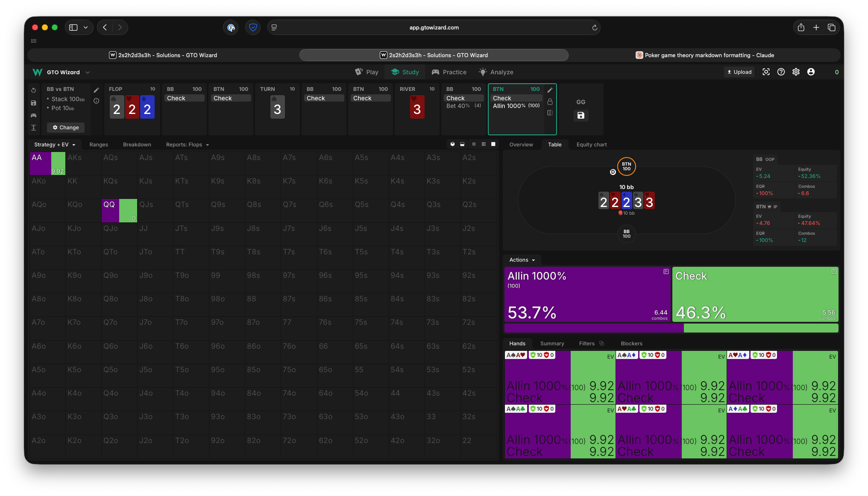Open the account profile icon
Viewport: 868px width, 496px height.
pyautogui.click(x=811, y=72)
